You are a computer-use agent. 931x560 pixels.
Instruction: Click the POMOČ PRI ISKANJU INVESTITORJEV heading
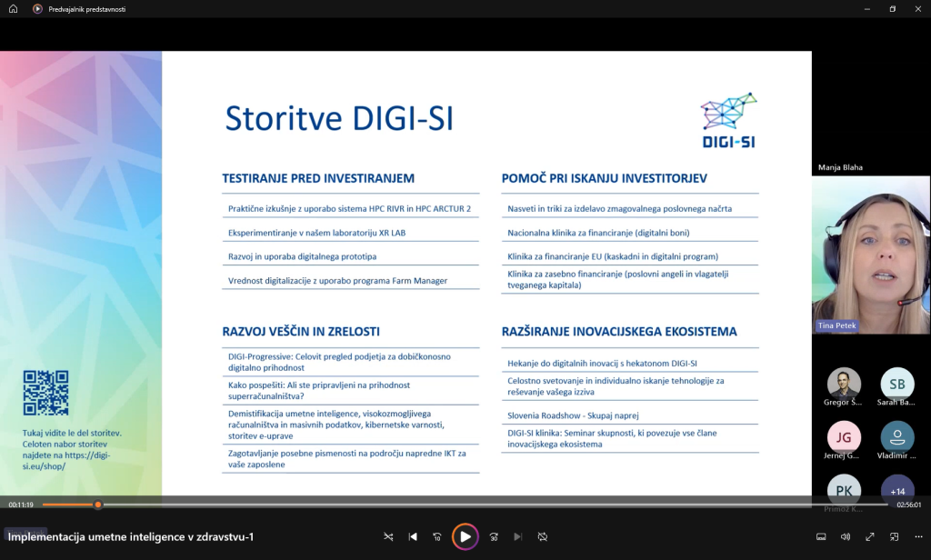(604, 178)
